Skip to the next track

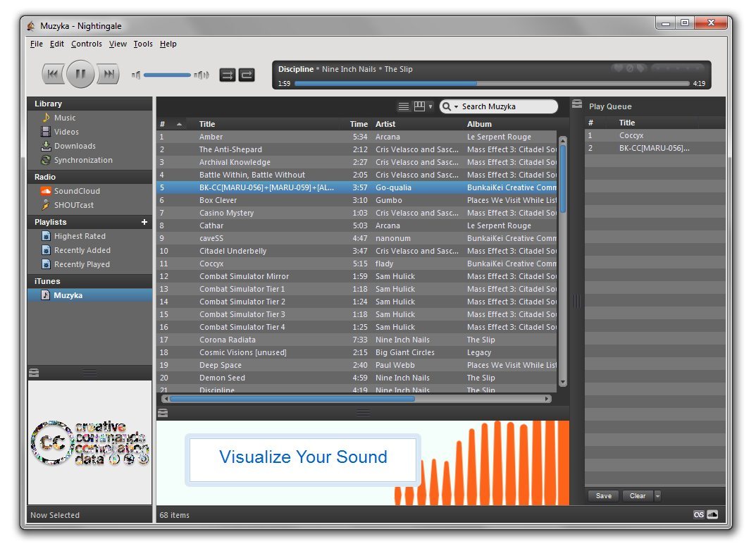point(109,74)
